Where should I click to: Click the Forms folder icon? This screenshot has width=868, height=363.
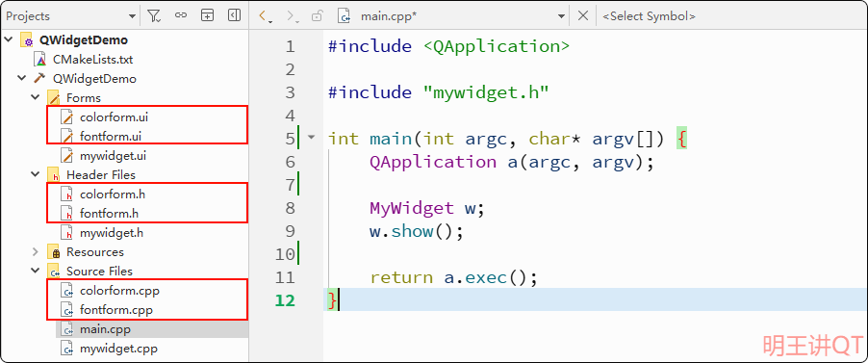click(54, 98)
